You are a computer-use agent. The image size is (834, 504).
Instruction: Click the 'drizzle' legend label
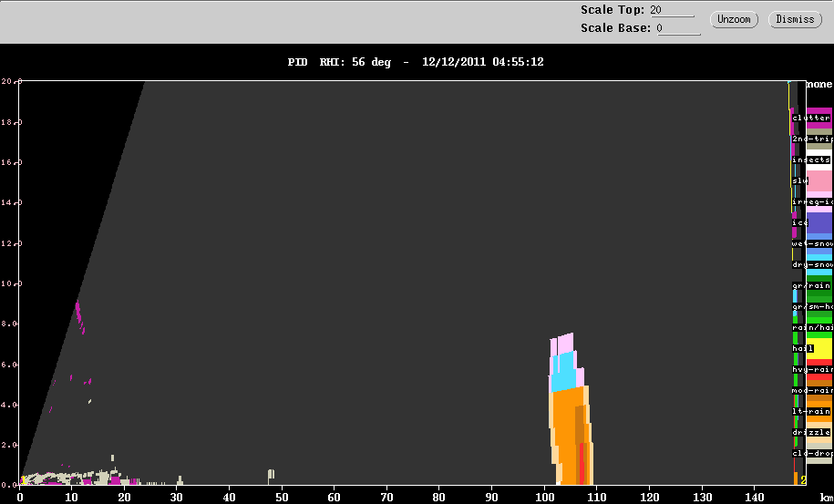tap(811, 433)
